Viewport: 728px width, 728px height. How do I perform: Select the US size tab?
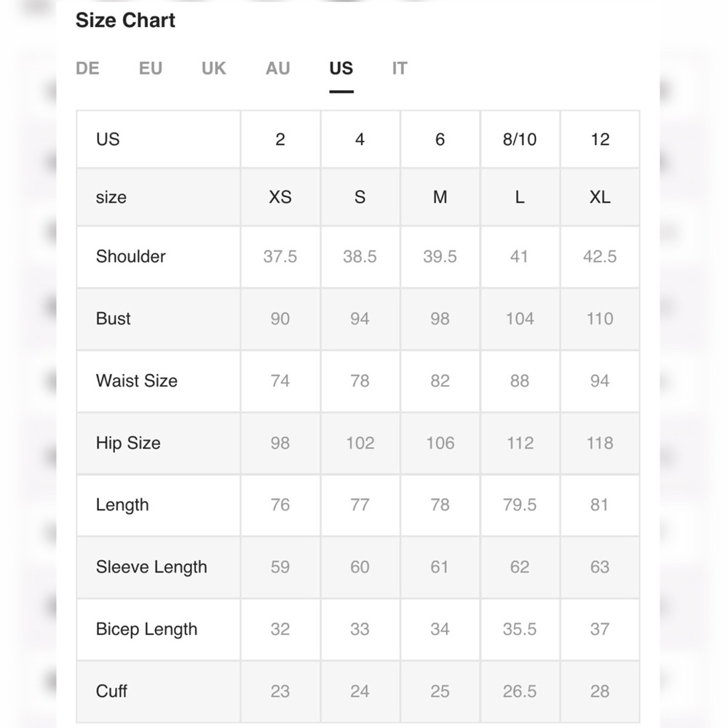pyautogui.click(x=341, y=68)
